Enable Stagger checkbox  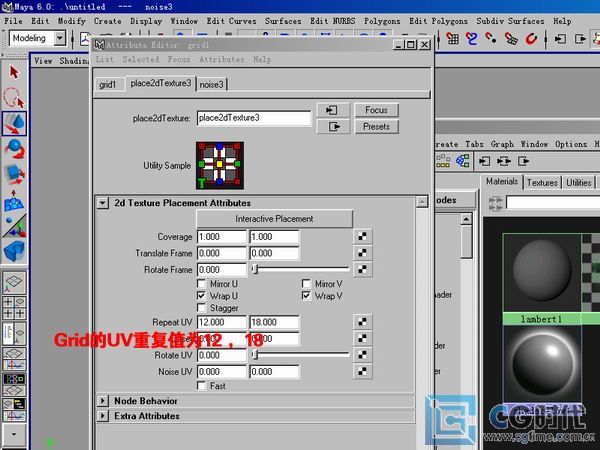(x=201, y=308)
